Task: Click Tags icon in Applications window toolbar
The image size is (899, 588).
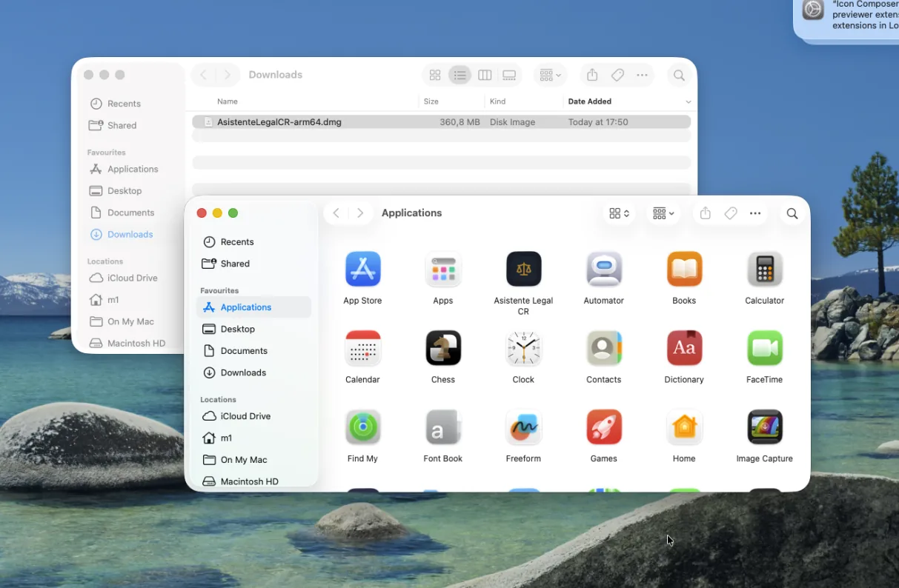Action: click(x=731, y=213)
